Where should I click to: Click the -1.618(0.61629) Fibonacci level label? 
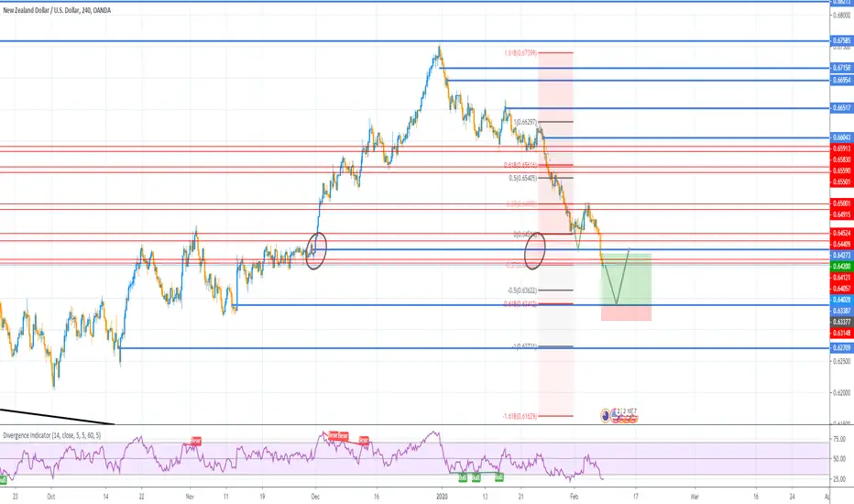point(520,416)
